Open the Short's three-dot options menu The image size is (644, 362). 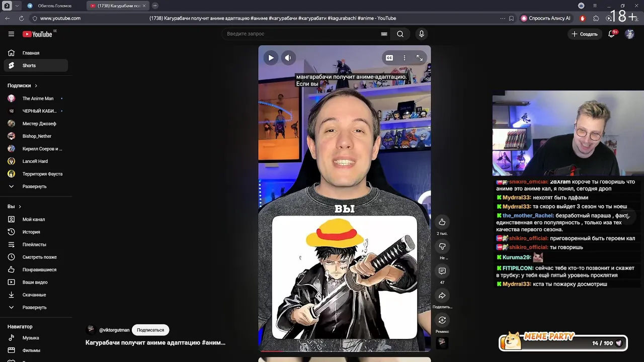click(404, 58)
